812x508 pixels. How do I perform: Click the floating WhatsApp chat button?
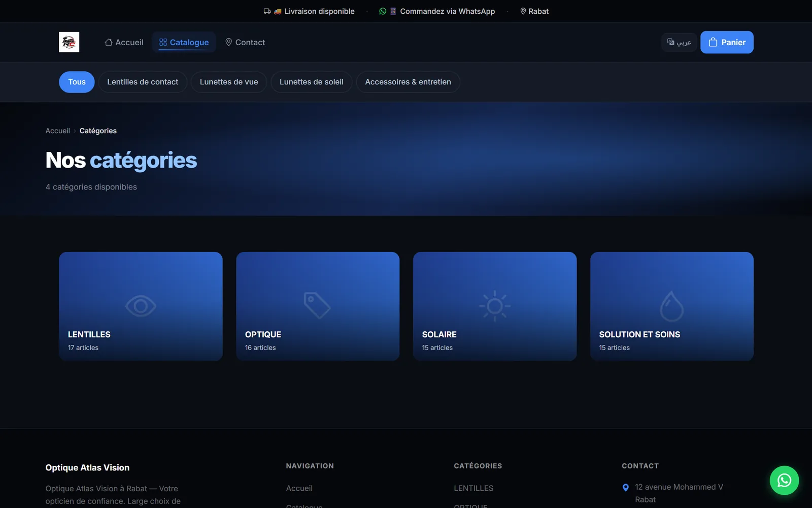[784, 480]
